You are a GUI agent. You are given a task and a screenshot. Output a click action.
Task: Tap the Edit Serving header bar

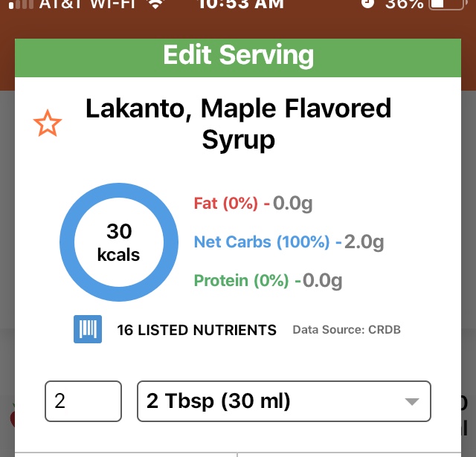tap(238, 58)
